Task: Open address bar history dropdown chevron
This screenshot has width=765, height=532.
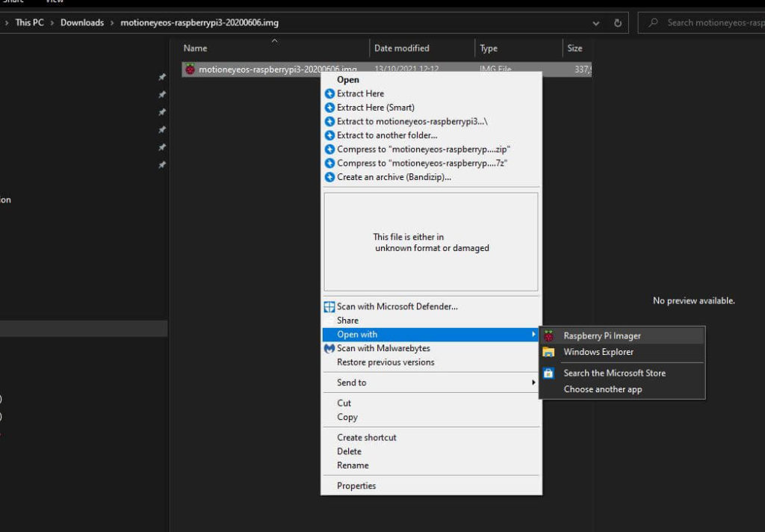Action: 595,22
